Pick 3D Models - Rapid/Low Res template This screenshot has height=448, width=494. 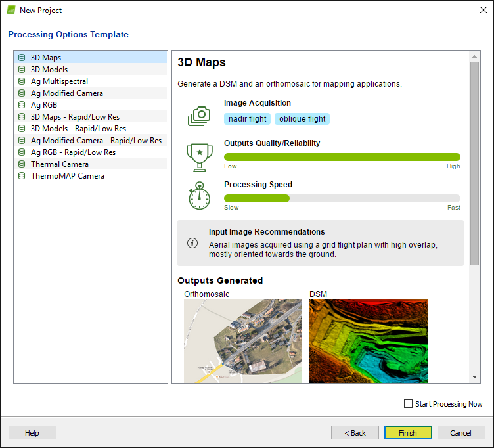point(78,129)
